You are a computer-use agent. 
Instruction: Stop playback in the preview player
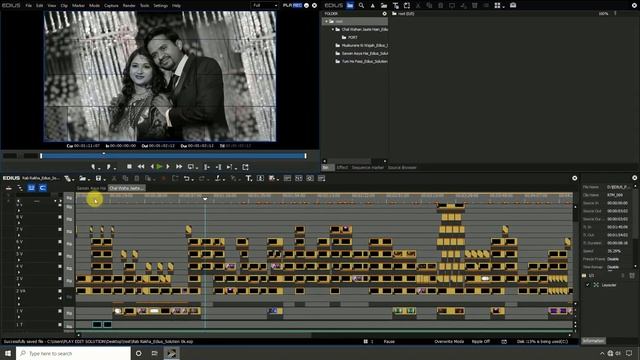tap(129, 167)
